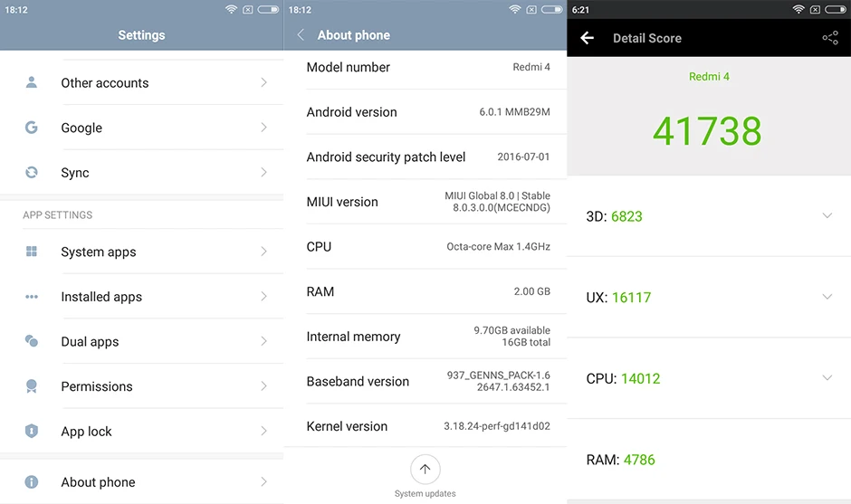Tap SIM error icon in Detail Score status bar
The height and width of the screenshot is (504, 851).
pos(815,9)
